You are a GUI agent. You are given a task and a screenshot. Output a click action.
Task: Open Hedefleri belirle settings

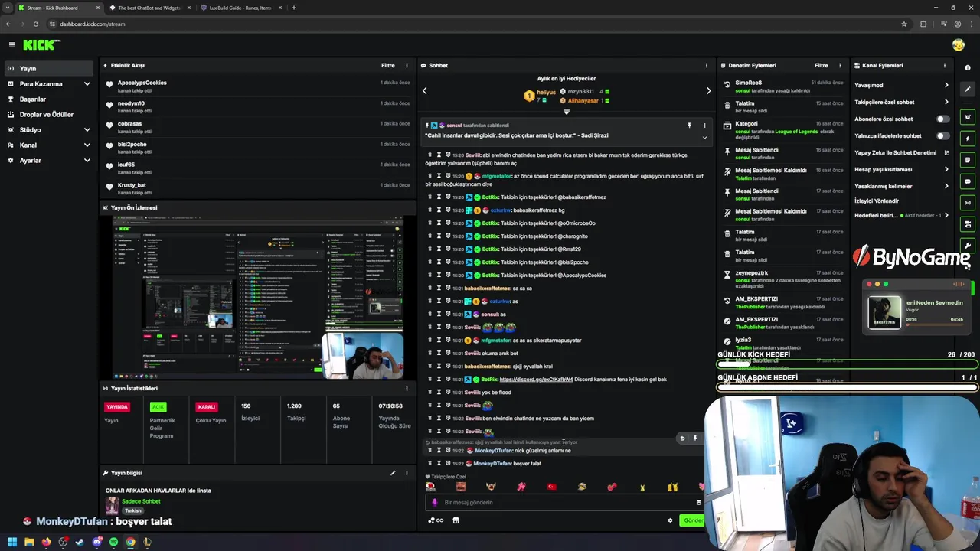click(x=901, y=215)
